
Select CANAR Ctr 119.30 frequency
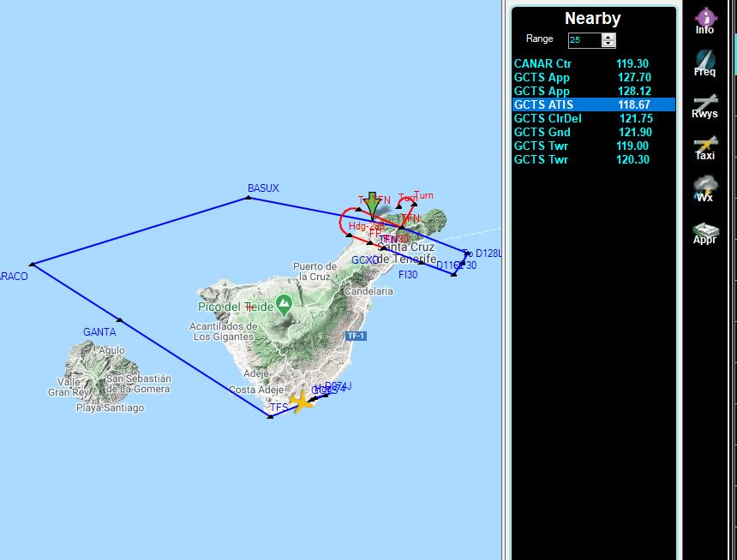point(594,64)
